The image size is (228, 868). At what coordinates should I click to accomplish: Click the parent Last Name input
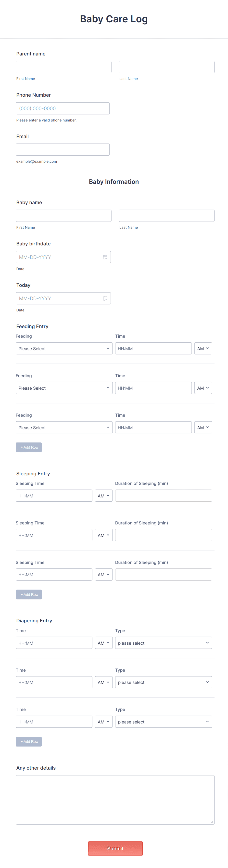point(166,66)
